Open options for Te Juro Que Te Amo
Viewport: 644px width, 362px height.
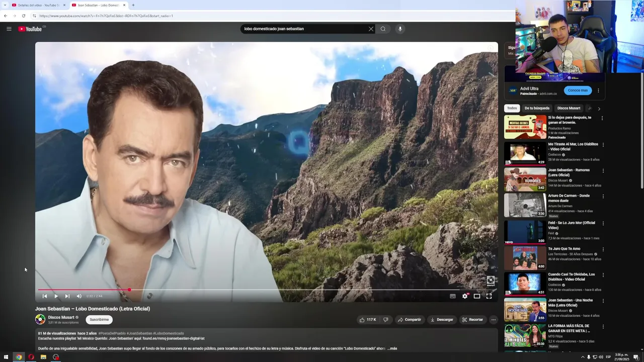coord(603,249)
